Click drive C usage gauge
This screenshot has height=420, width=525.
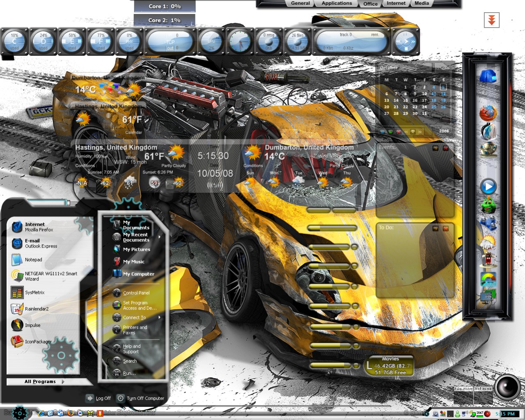pyautogui.click(x=15, y=41)
